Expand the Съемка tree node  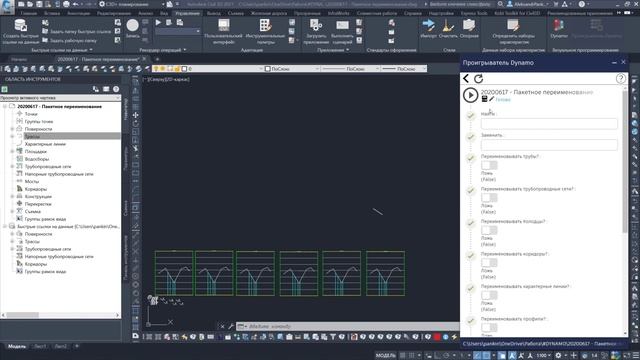pyautogui.click(x=12, y=211)
